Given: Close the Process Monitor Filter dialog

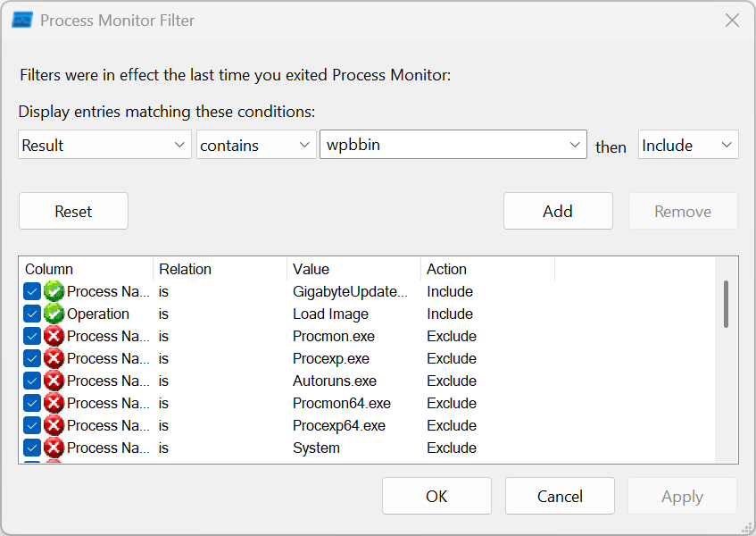Looking at the screenshot, I should (x=732, y=21).
